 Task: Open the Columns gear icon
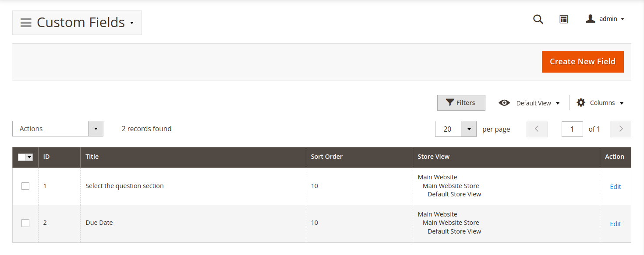click(580, 102)
